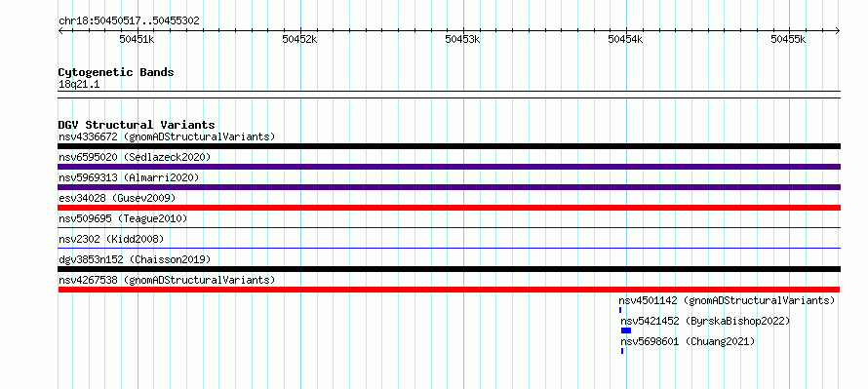The image size is (868, 389).
Task: Click the 18q21.1 band label
Action: [x=79, y=85]
